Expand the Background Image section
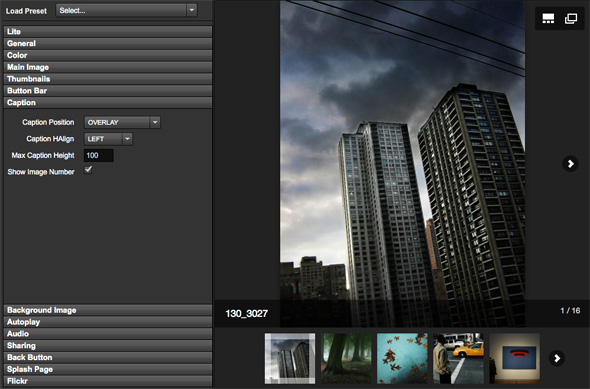The width and height of the screenshot is (590, 389). (108, 310)
